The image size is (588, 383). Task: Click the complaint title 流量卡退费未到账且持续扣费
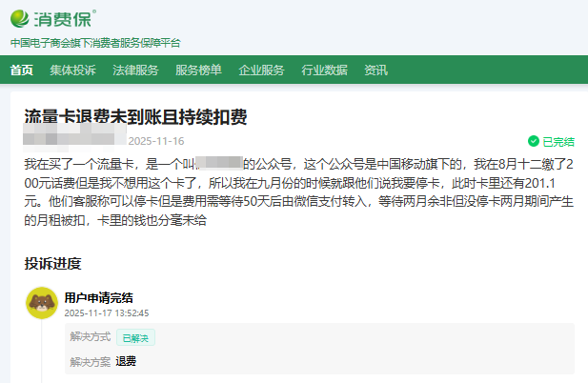point(135,117)
